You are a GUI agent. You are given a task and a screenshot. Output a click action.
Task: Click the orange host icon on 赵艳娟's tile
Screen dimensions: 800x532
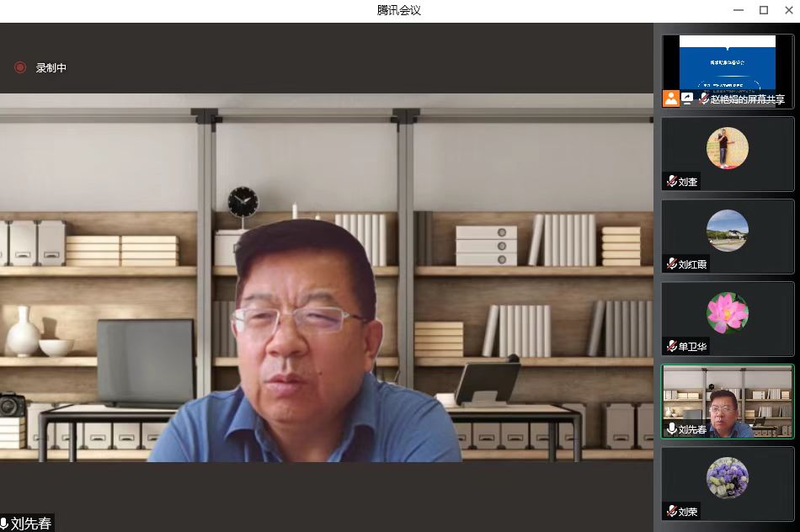671,98
